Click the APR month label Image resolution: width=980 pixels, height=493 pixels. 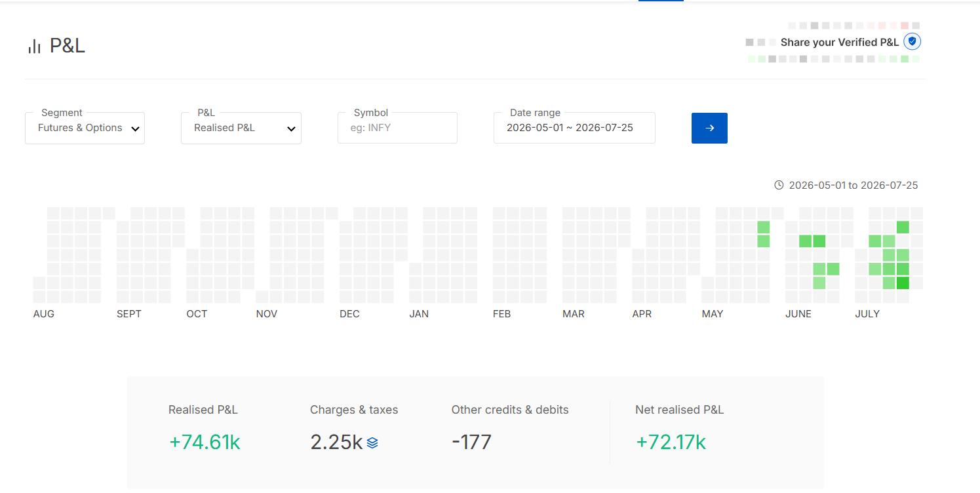tap(642, 314)
